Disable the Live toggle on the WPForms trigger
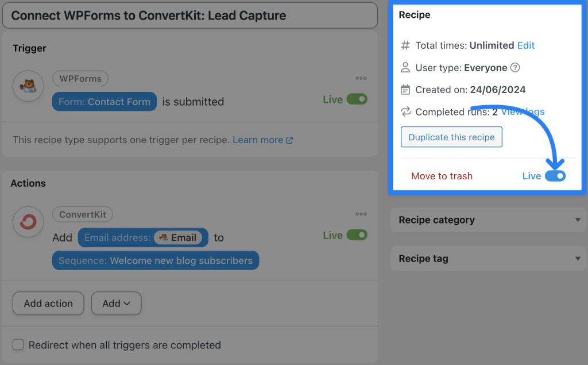588x365 pixels. point(356,99)
